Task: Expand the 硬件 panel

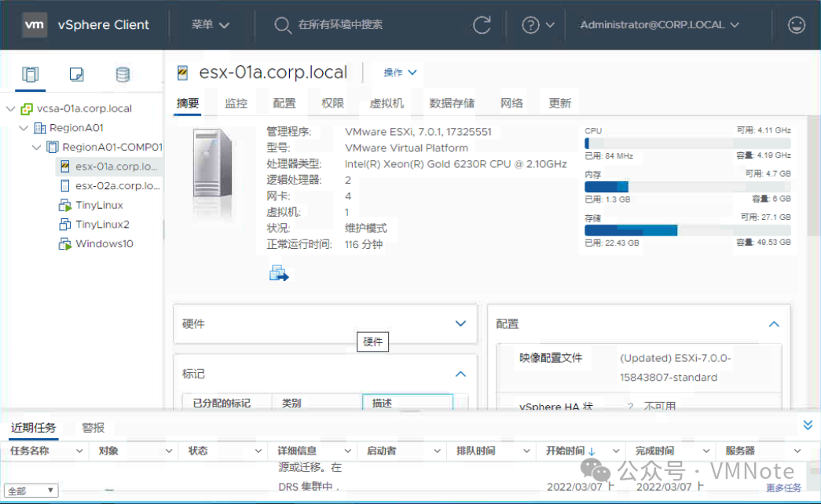Action: click(x=460, y=323)
